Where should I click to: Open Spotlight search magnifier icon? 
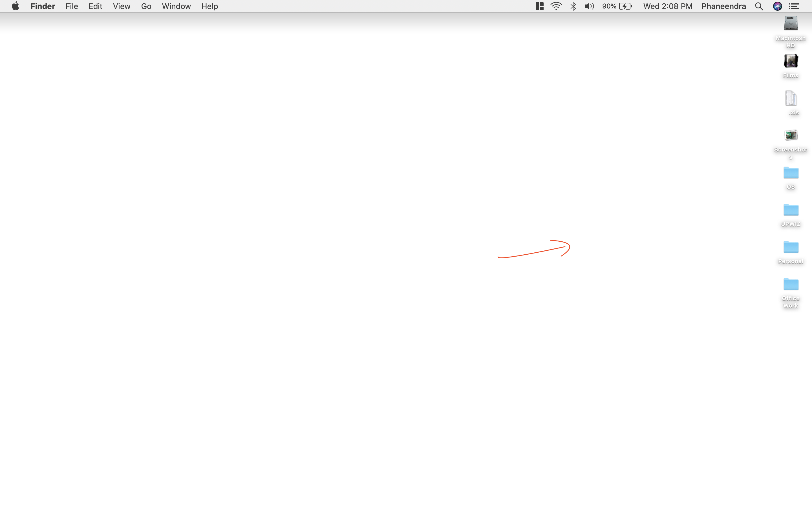759,6
